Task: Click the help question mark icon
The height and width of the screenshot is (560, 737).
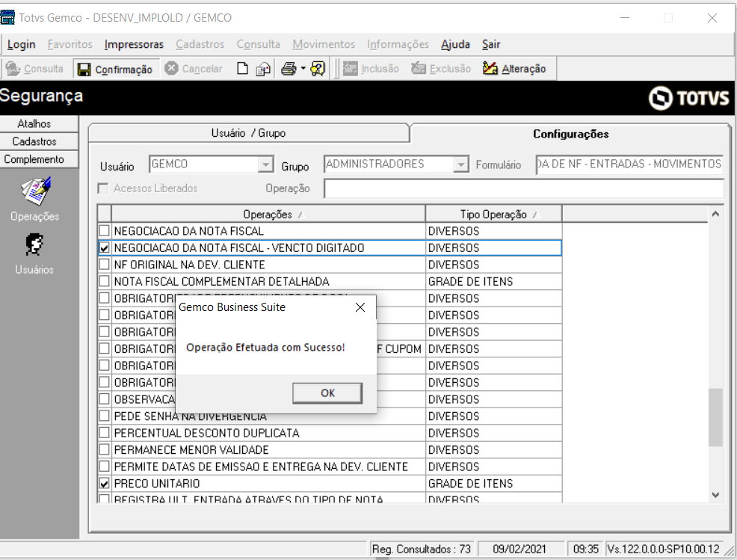Action: pos(318,69)
